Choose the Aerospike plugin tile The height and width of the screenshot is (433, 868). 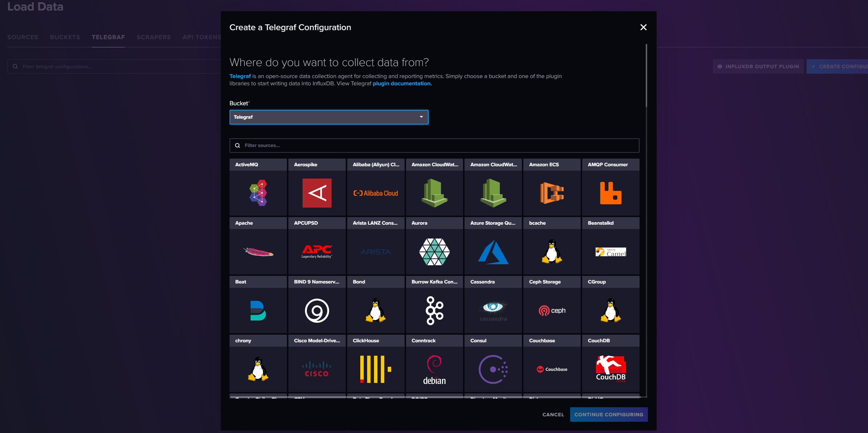[317, 193]
